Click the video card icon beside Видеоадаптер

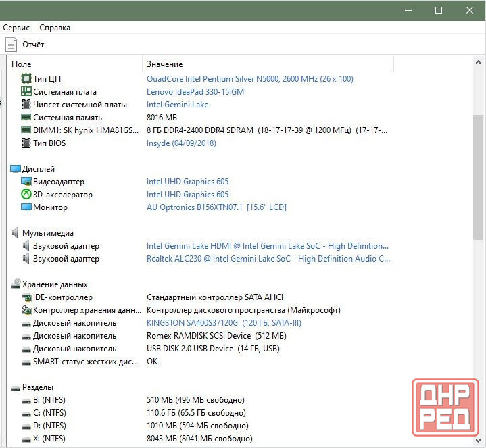[x=26, y=182]
